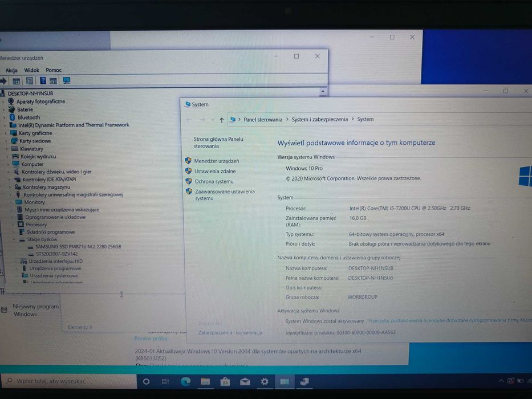Expand the Bluetooth node
Screen dimensions: 532x399
[5, 117]
